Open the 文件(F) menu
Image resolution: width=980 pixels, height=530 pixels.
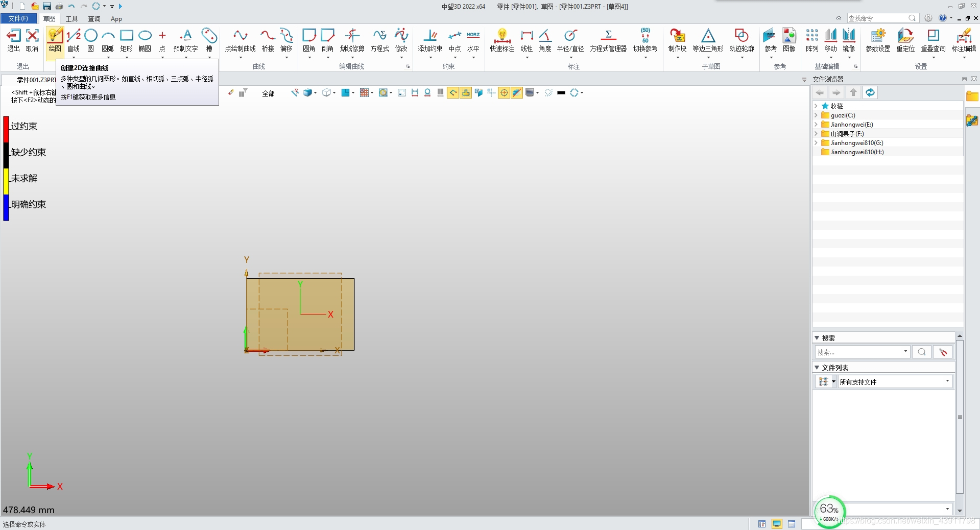pyautogui.click(x=18, y=18)
